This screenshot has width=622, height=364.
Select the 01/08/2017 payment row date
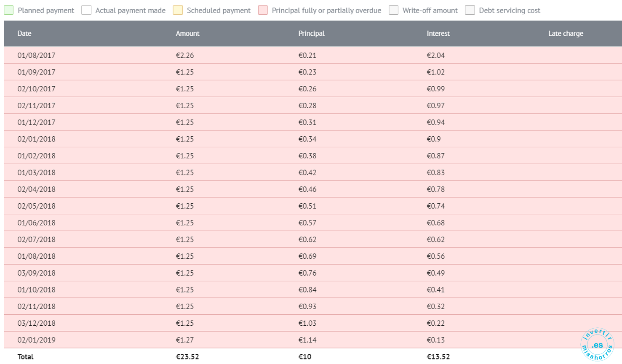(x=36, y=55)
